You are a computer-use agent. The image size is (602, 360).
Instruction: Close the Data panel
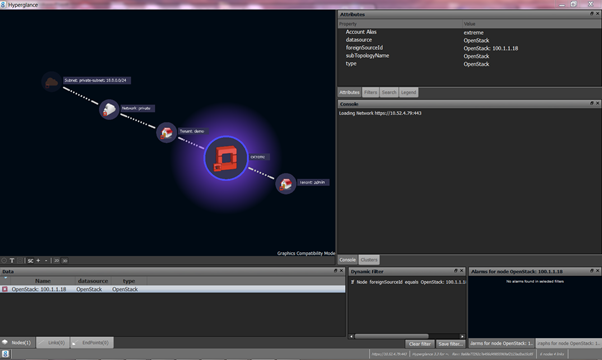point(341,271)
